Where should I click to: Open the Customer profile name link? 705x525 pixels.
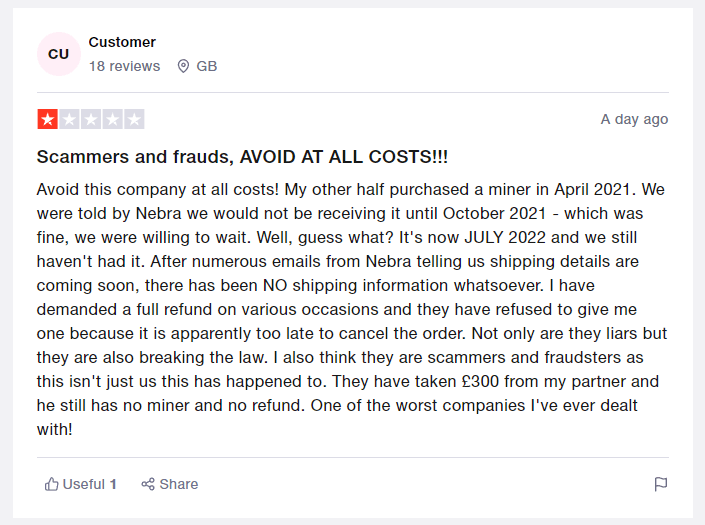tap(122, 42)
